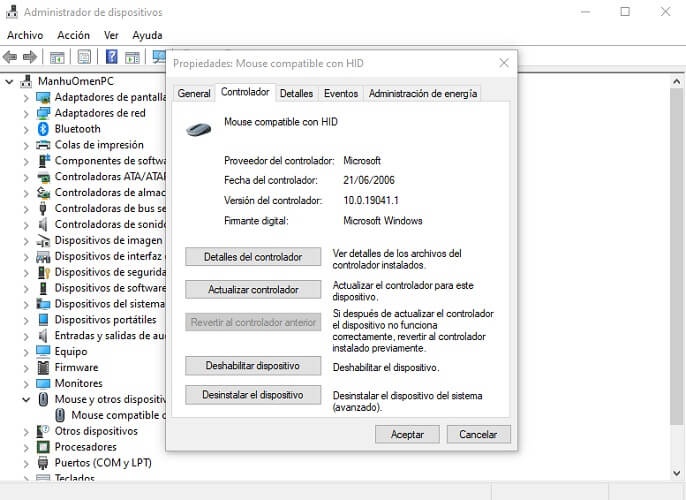Click the Forward arrow toolbar icon
Viewport: 686px width, 500px height.
click(x=29, y=57)
